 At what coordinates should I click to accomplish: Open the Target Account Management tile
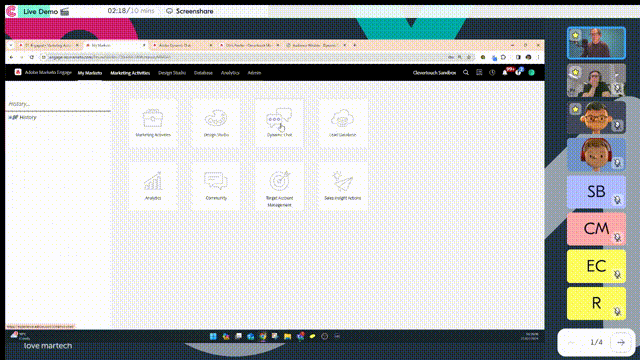coord(279,187)
